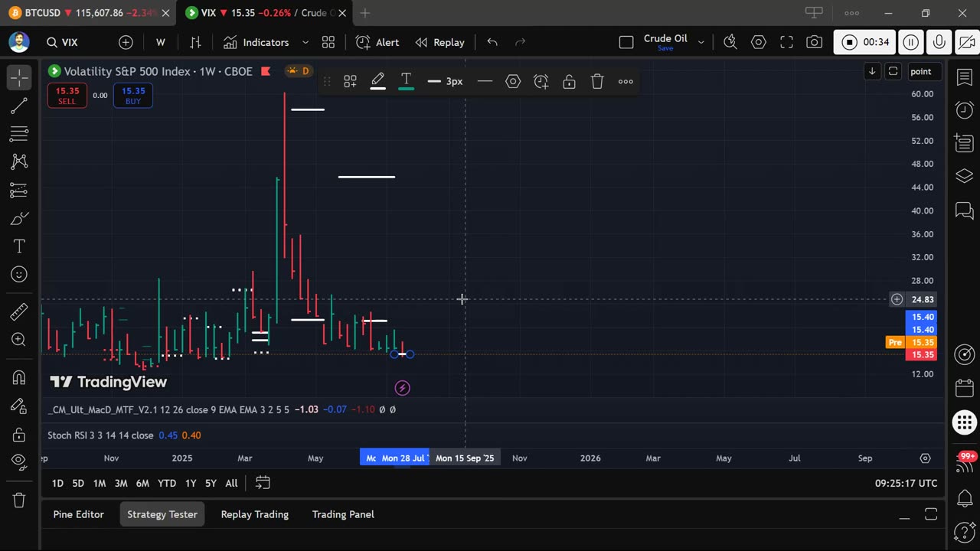The height and width of the screenshot is (551, 980).
Task: Open the emoji and icons tool
Action: (x=19, y=274)
